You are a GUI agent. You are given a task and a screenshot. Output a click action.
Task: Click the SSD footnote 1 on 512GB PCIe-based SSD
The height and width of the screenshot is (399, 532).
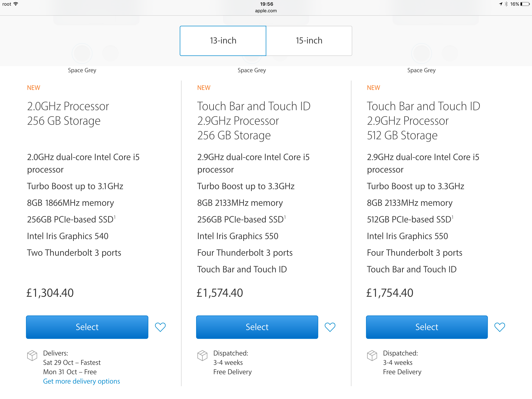(452, 217)
